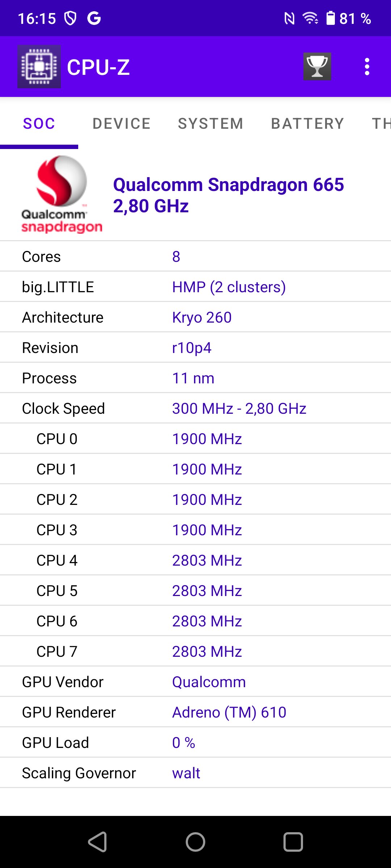Tap the Architecture Kryo 260 row
Viewport: 391px width, 868px height.
pyautogui.click(x=195, y=317)
